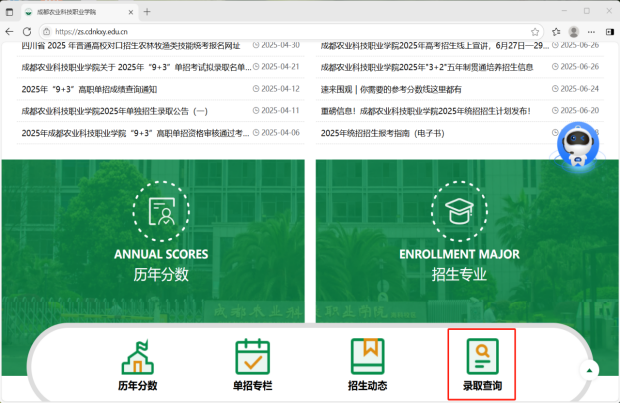Open link 2025年“9+3”高职单招成绩查询通知
621x404 pixels.
point(89,90)
